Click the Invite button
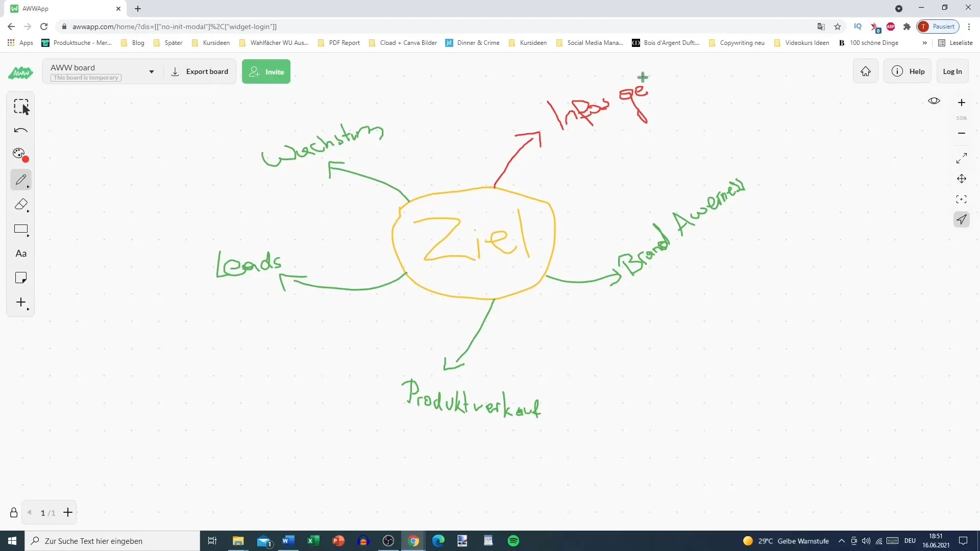 click(266, 71)
